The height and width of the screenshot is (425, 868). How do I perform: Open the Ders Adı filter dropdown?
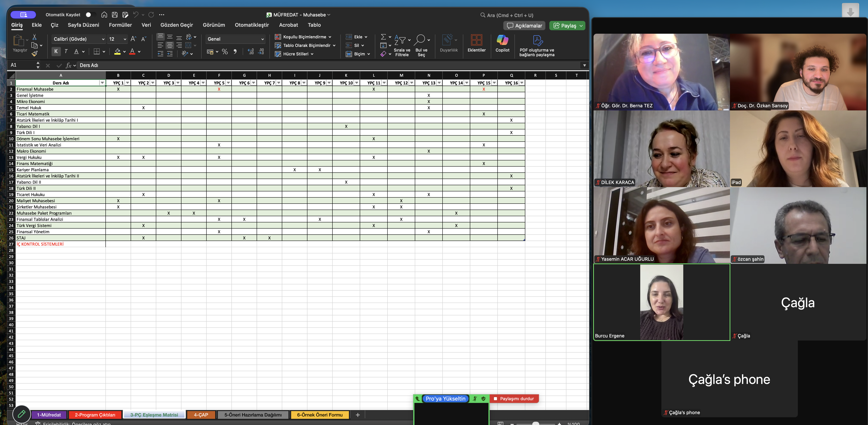(x=102, y=83)
